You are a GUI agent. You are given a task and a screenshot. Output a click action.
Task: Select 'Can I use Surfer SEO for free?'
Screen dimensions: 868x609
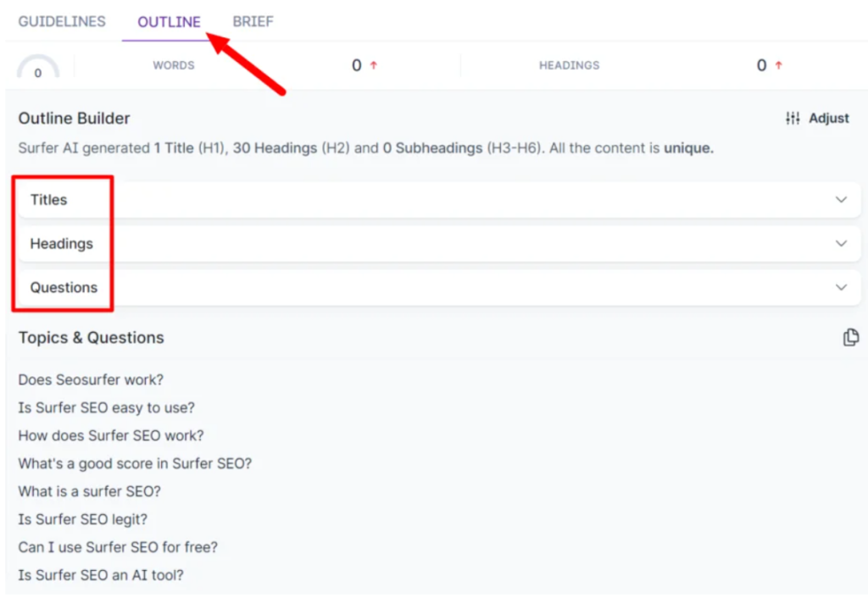click(x=118, y=547)
